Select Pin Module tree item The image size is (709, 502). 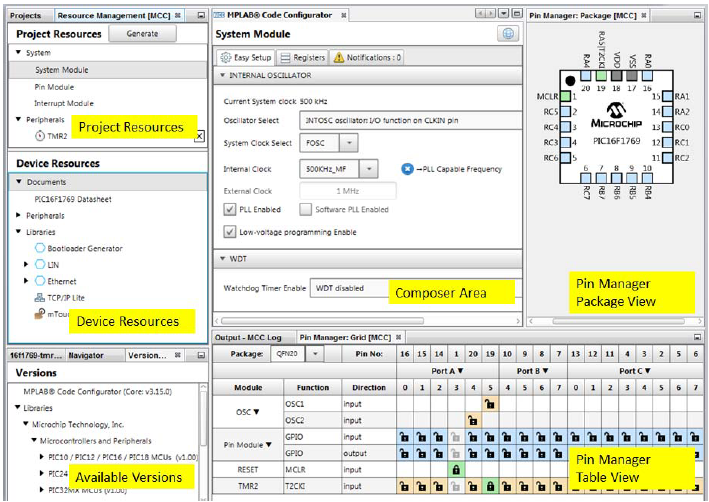point(54,87)
